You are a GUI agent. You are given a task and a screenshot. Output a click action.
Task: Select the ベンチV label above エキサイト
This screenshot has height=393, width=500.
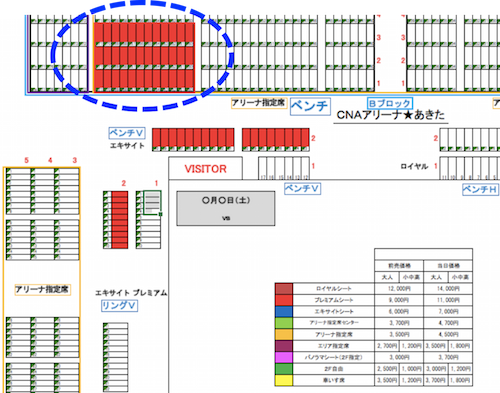click(x=127, y=133)
